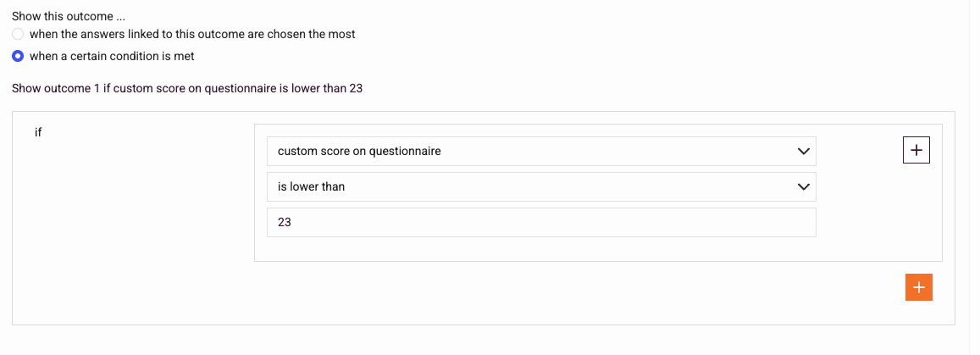980x355 pixels.
Task: Select the "when a certain condition is met" radio
Action: pyautogui.click(x=18, y=56)
